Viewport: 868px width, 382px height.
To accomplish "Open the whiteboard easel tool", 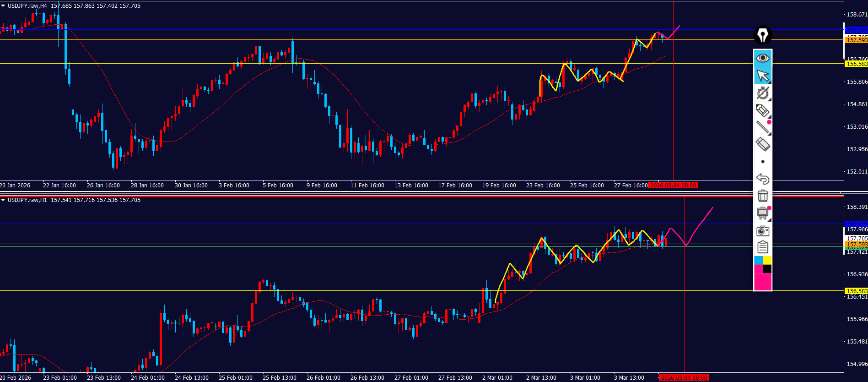I will [762, 213].
